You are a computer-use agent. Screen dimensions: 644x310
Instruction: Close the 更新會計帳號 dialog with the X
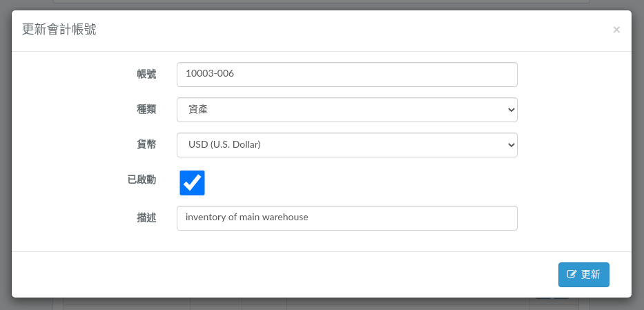tap(616, 30)
